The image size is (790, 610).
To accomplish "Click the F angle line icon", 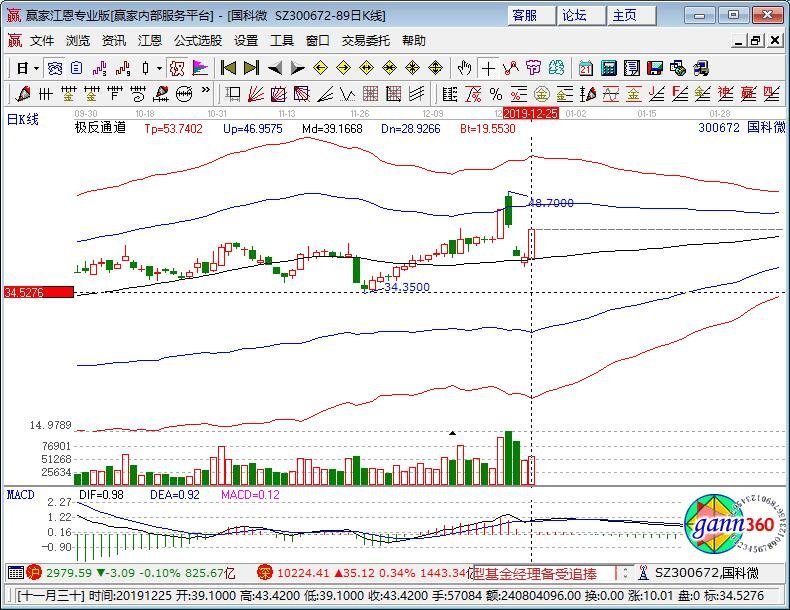I will (680, 94).
